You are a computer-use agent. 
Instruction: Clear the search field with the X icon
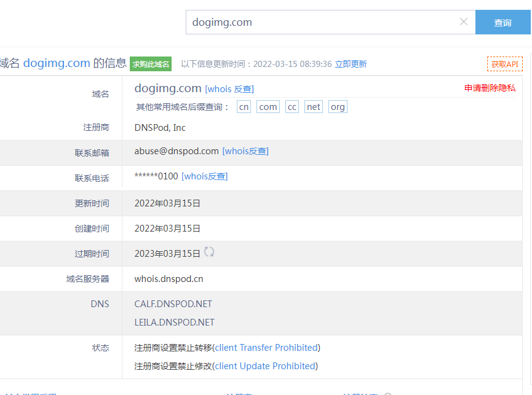point(464,22)
